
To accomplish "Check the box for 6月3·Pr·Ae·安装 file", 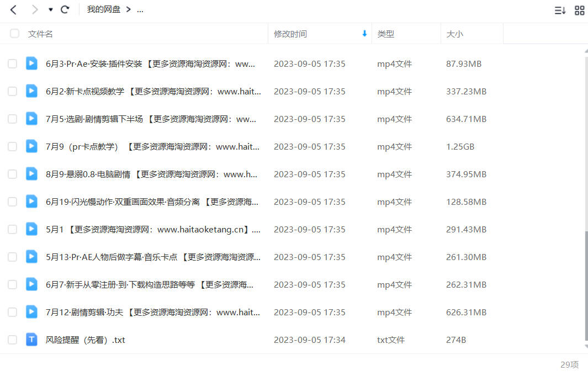I will (12, 63).
